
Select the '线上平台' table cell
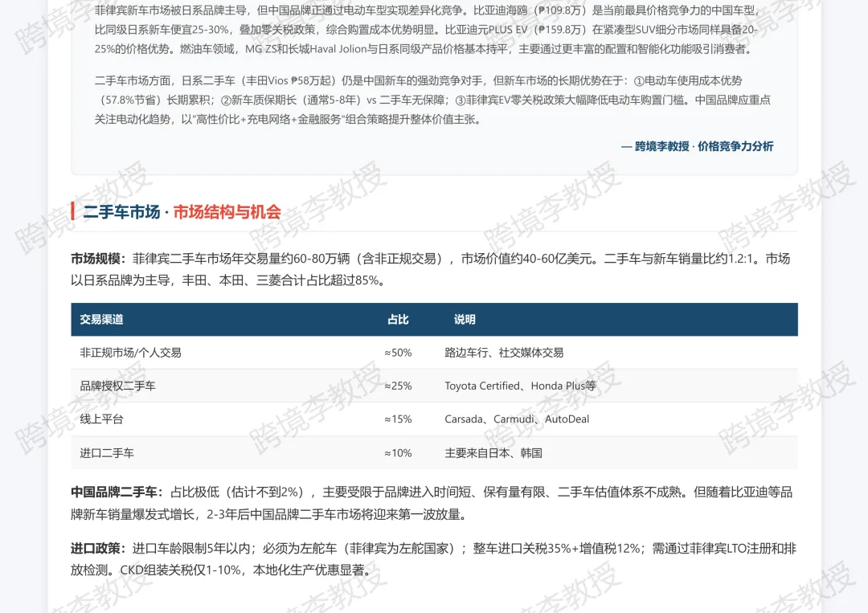[101, 419]
